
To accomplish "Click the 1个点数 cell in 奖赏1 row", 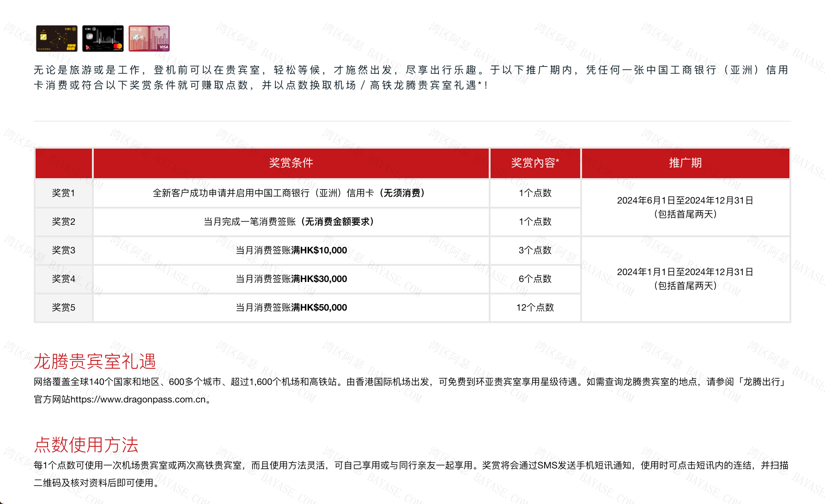I will (x=535, y=193).
